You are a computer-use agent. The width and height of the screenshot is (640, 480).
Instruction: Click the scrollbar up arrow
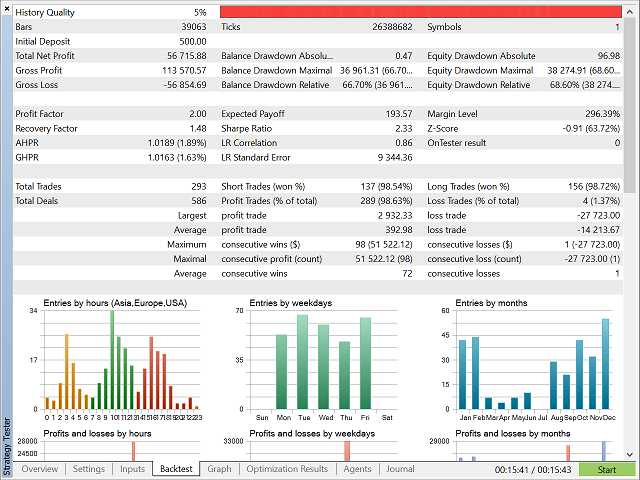(631, 11)
